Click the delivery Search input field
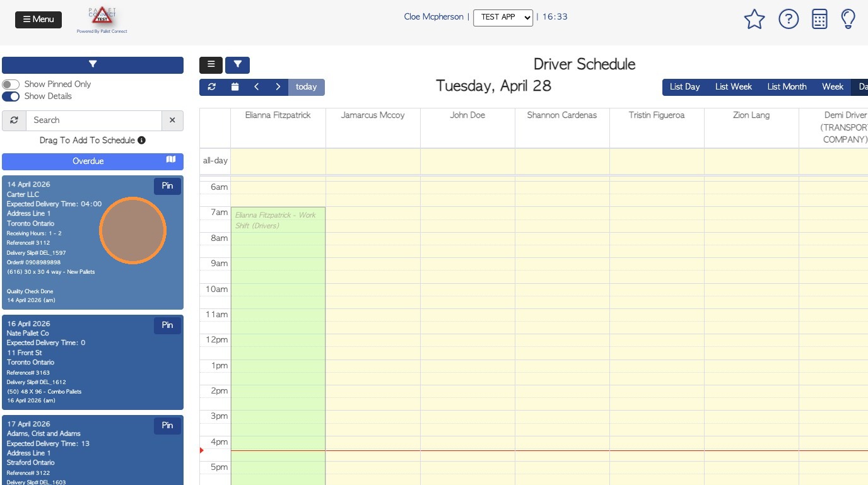 (94, 120)
